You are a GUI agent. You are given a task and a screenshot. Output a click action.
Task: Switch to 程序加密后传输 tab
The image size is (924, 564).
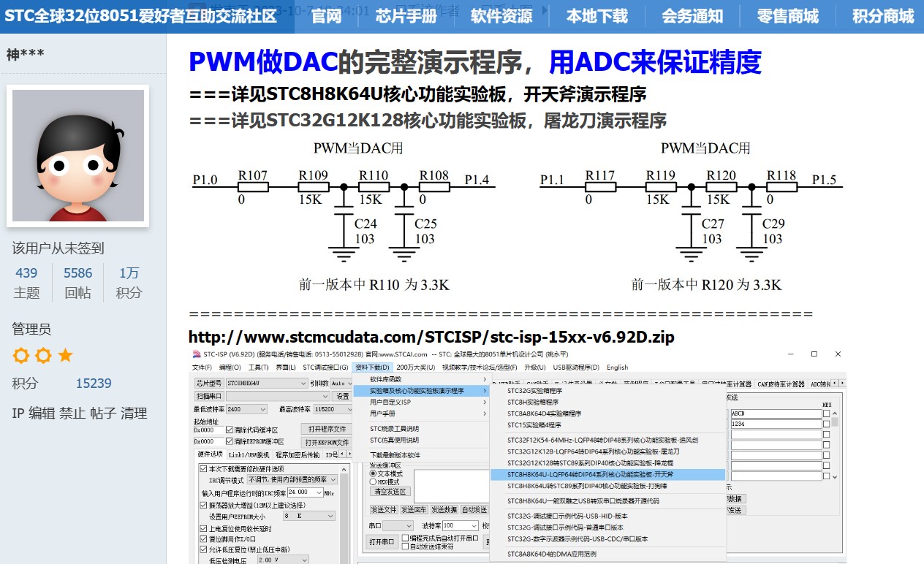pyautogui.click(x=298, y=454)
